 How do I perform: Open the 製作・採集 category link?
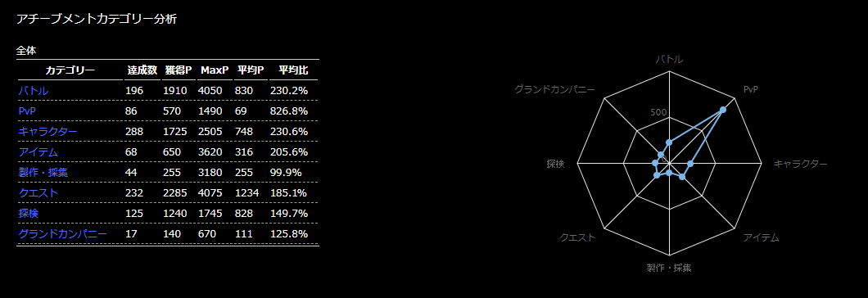[43, 173]
